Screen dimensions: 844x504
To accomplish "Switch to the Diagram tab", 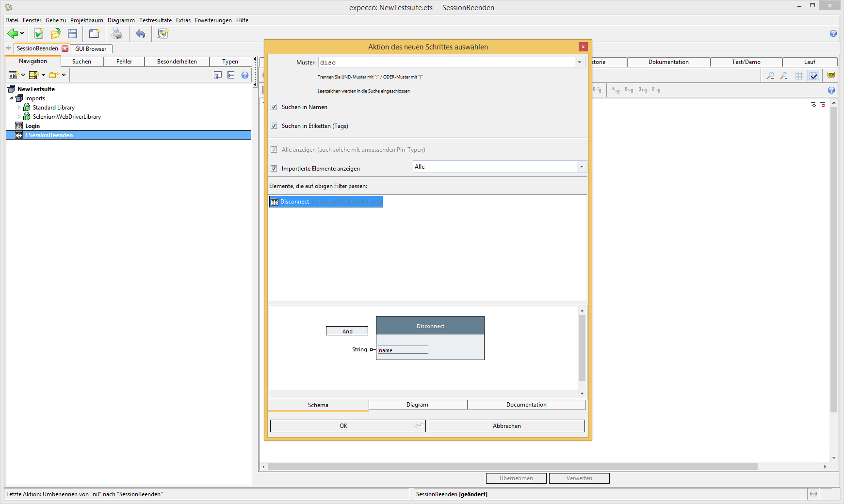I will 417,405.
